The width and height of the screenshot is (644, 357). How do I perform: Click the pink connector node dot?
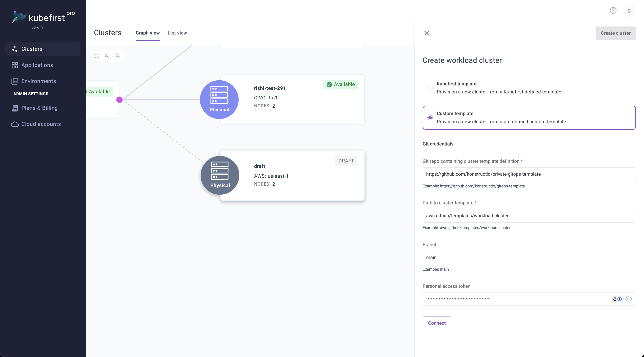(x=119, y=100)
